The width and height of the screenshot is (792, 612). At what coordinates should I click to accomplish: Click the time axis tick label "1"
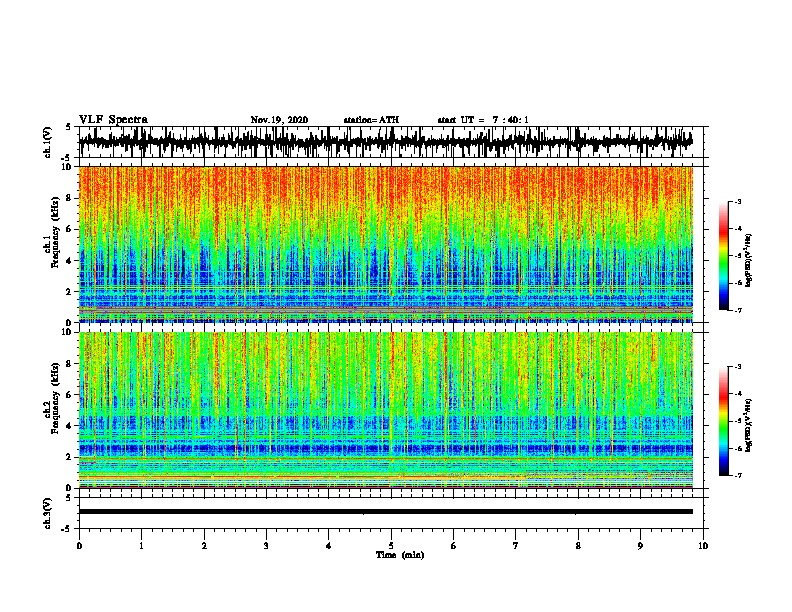[x=141, y=546]
